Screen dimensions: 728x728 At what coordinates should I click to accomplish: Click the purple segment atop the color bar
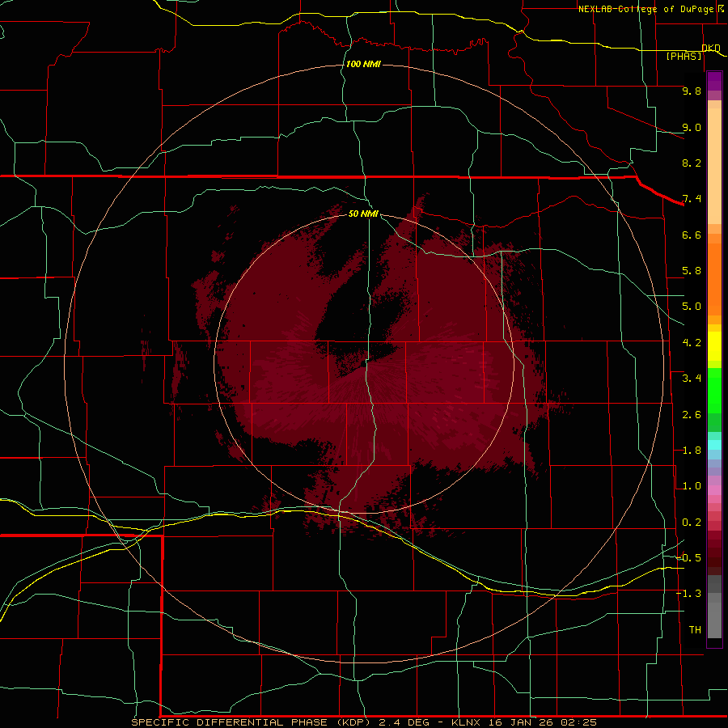pyautogui.click(x=714, y=81)
